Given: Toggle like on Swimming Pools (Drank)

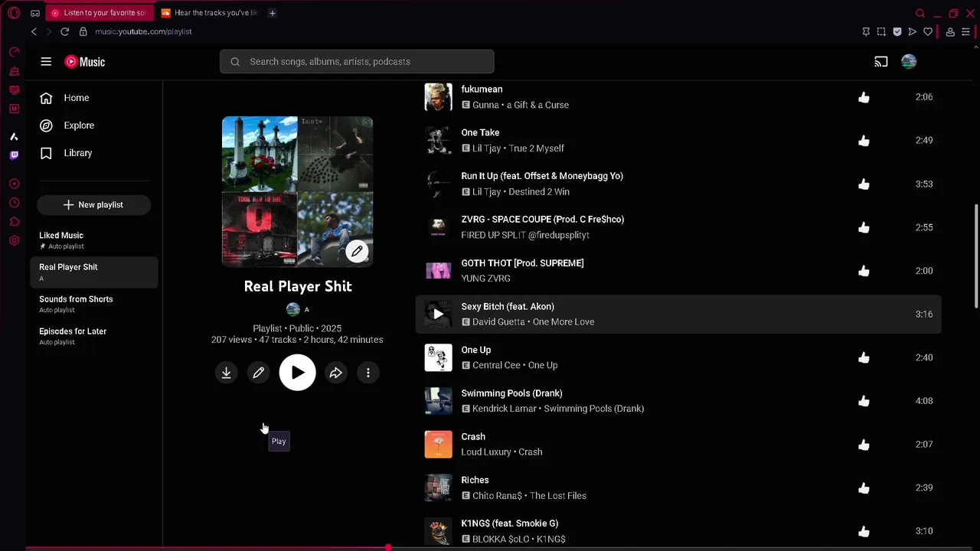Looking at the screenshot, I should tap(864, 401).
